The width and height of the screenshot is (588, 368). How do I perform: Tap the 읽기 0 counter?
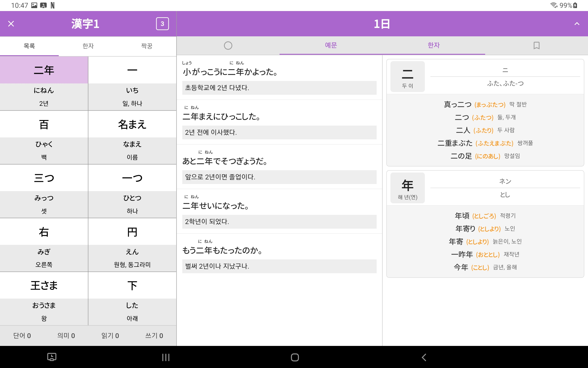tap(110, 336)
